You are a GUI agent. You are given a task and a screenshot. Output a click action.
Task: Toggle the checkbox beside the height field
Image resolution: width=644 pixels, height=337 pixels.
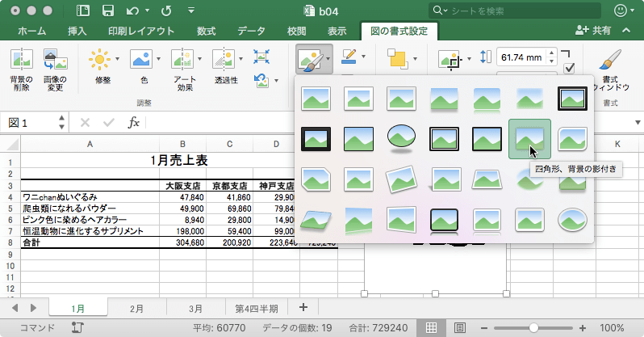click(x=569, y=69)
